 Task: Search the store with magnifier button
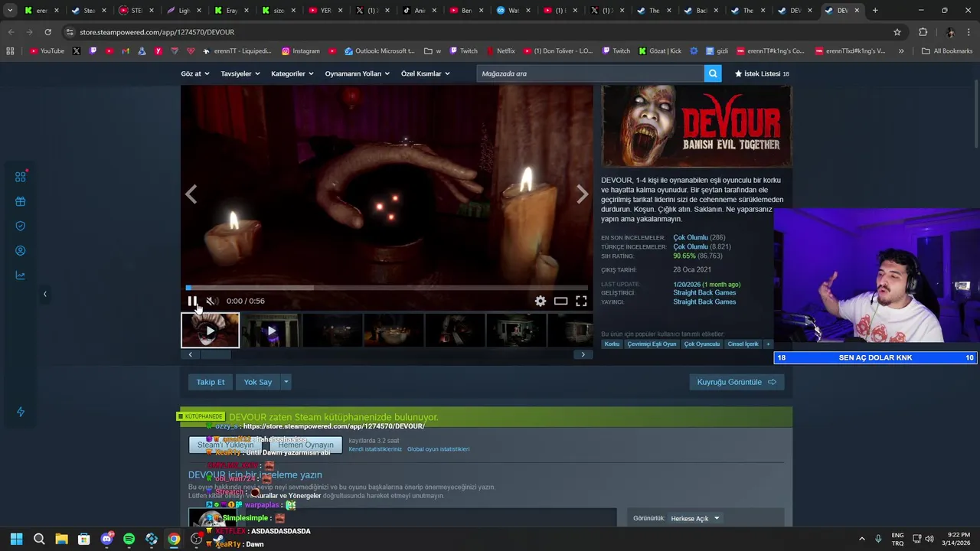[713, 73]
